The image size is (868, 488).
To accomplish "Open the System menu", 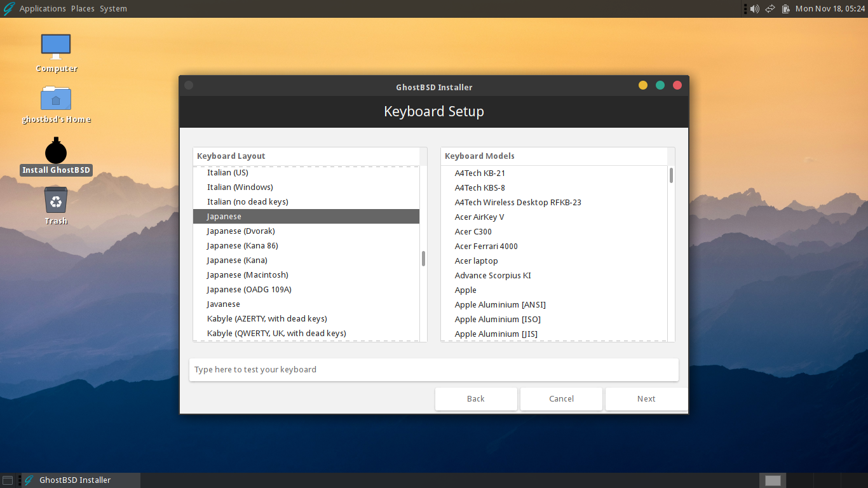I will (x=113, y=8).
